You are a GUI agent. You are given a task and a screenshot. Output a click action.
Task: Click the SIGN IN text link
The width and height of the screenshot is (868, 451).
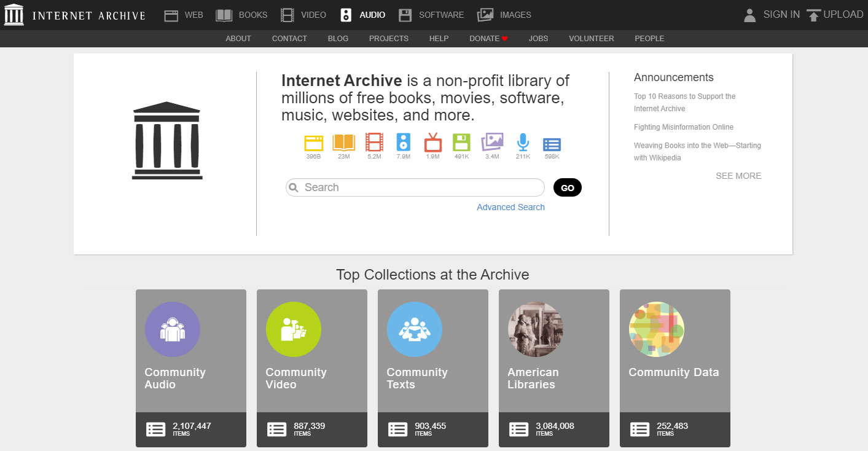(x=781, y=14)
